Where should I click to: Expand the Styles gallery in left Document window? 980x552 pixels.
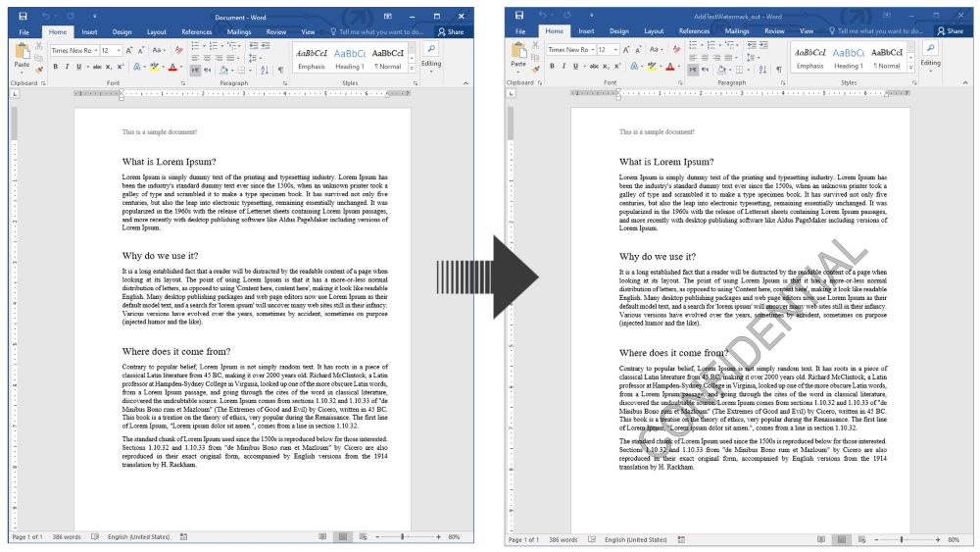[x=413, y=70]
